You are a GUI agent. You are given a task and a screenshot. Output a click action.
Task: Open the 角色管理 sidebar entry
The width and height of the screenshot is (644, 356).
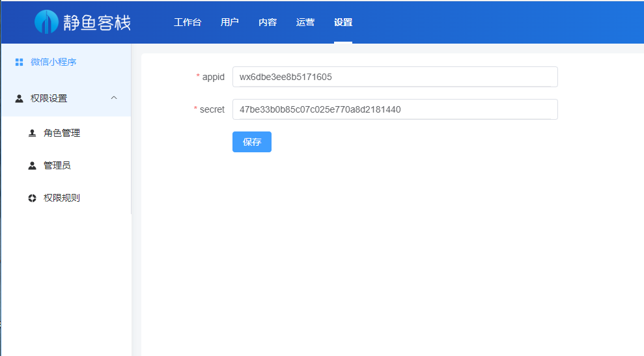62,133
